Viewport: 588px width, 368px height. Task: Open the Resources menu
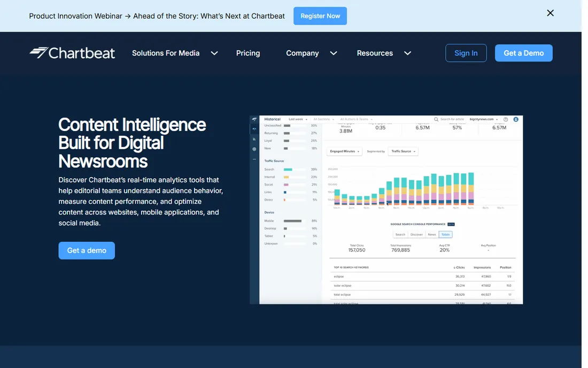[375, 53]
